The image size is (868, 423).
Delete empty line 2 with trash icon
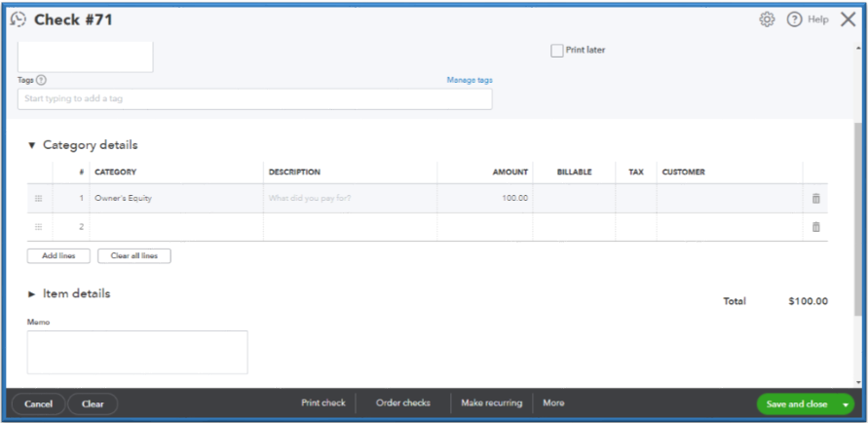click(x=816, y=227)
